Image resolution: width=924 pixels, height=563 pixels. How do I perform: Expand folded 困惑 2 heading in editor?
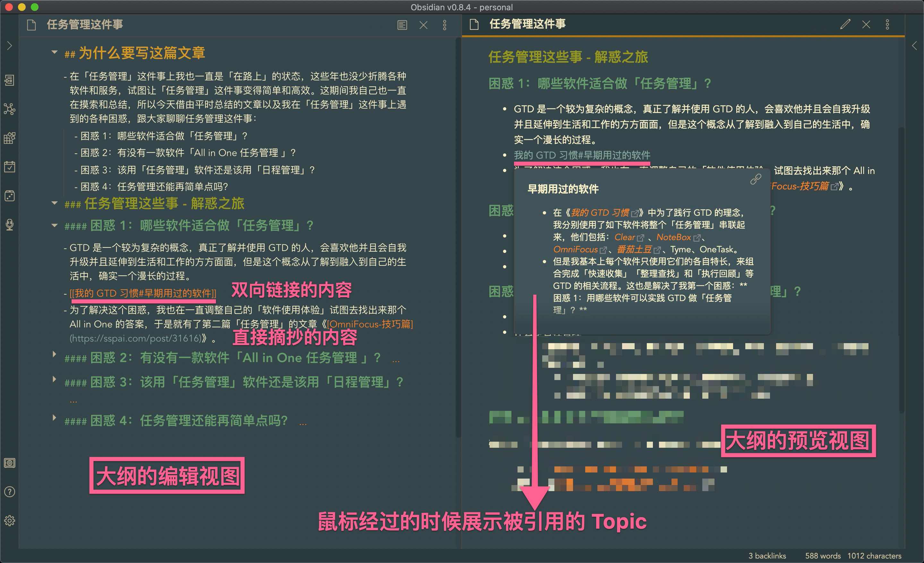pyautogui.click(x=55, y=354)
